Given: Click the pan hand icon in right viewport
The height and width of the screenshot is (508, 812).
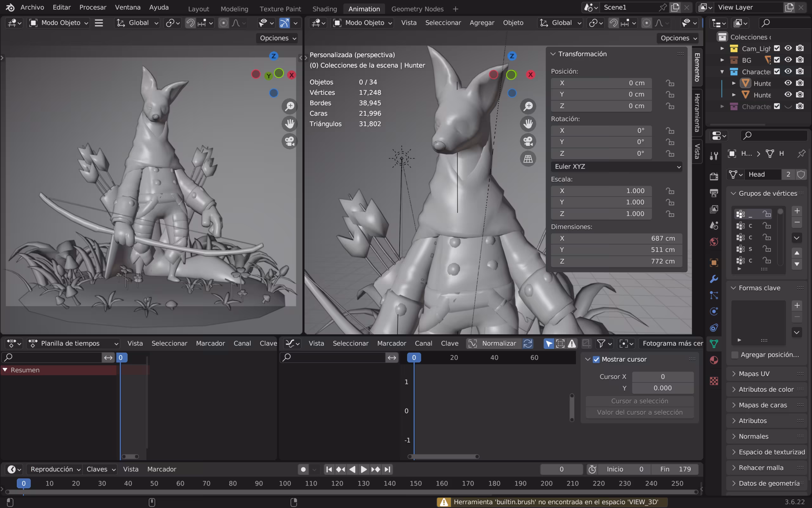Looking at the screenshot, I should click(x=528, y=124).
